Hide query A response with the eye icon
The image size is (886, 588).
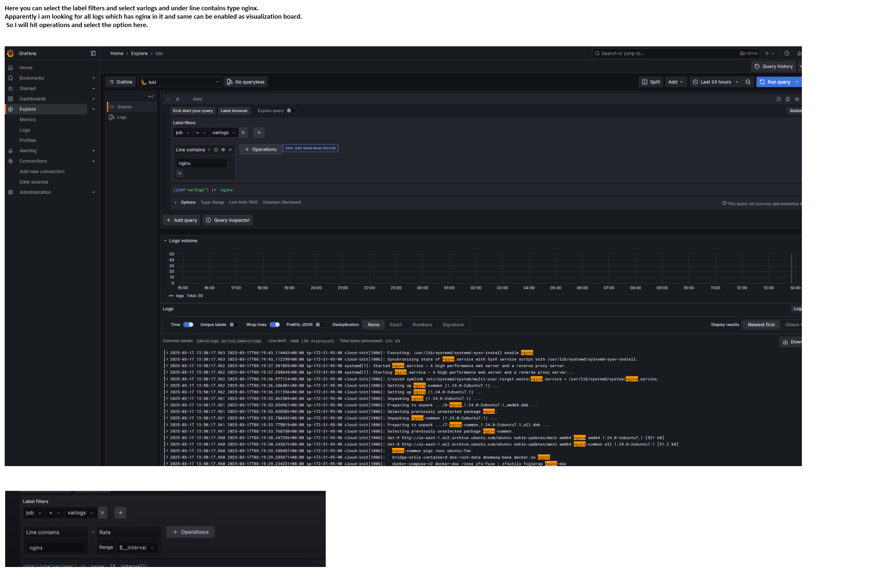point(797,99)
